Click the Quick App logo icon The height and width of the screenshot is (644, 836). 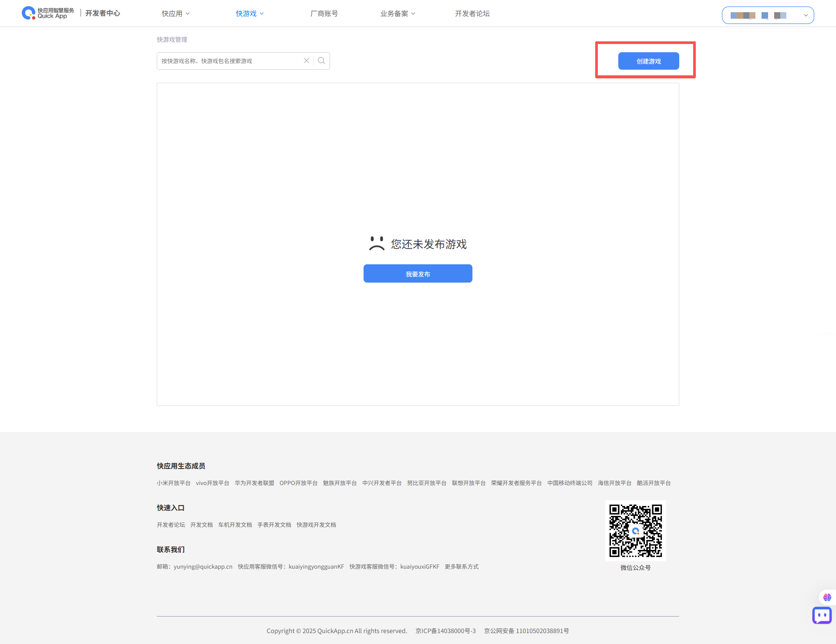[x=29, y=13]
